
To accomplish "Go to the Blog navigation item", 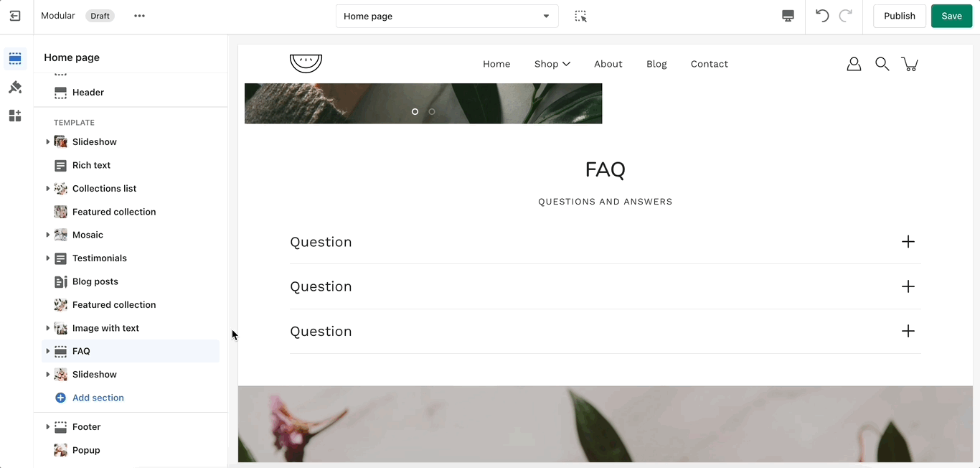I will click(x=656, y=64).
